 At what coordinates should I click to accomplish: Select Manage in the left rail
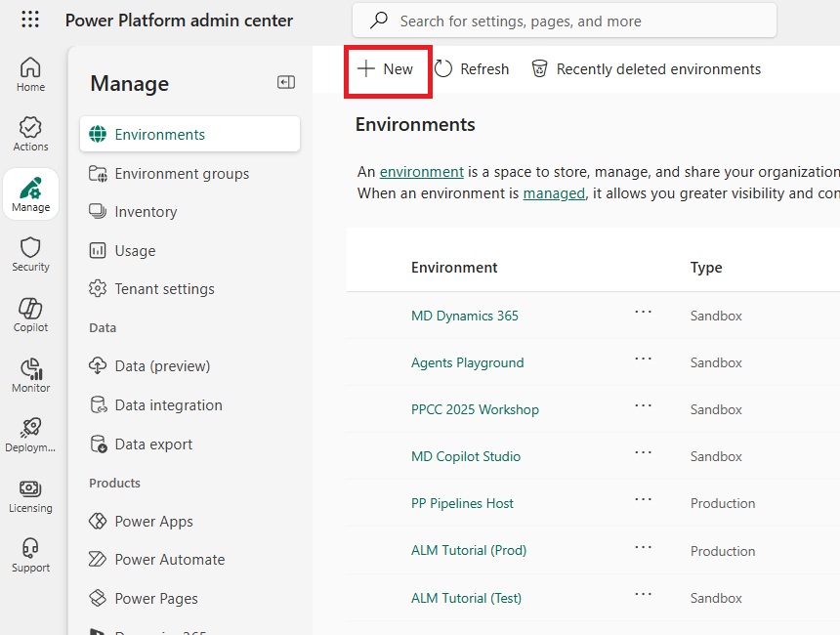(x=30, y=194)
